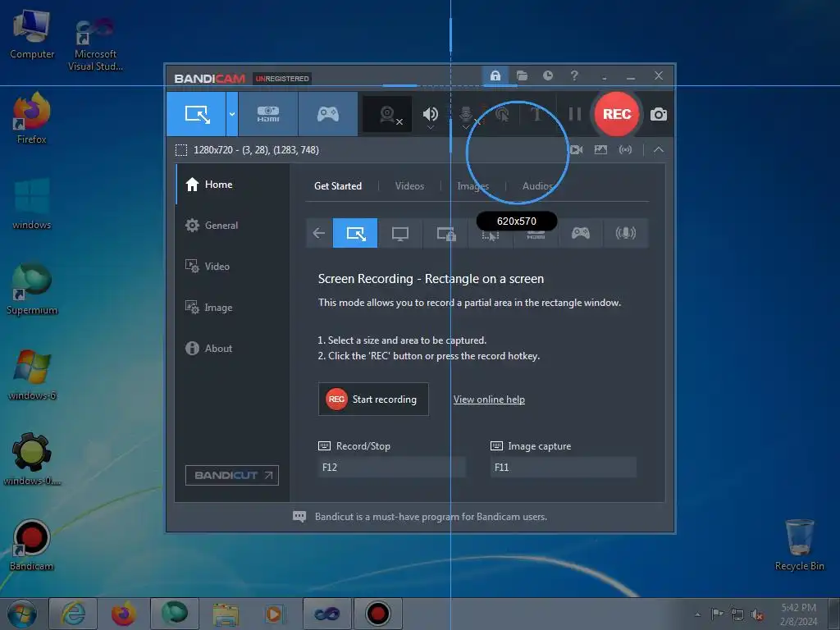The height and width of the screenshot is (630, 840).
Task: Open the output folder icon in title bar
Action: pyautogui.click(x=522, y=75)
